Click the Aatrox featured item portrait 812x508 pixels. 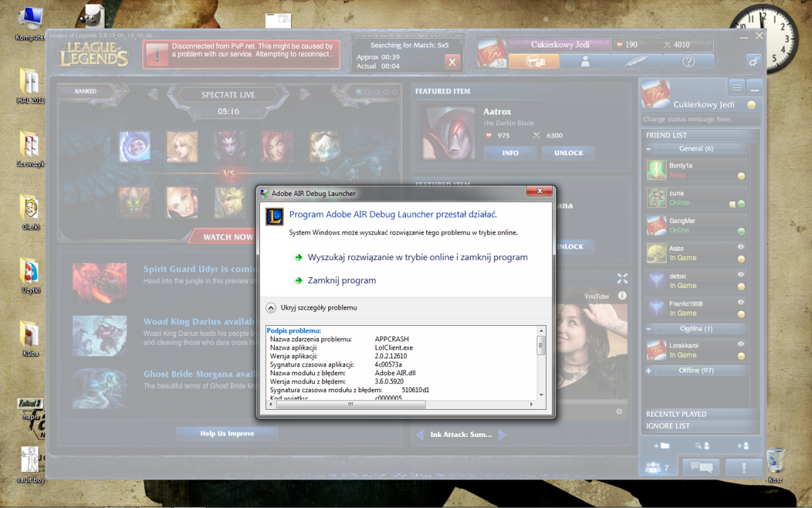(449, 132)
